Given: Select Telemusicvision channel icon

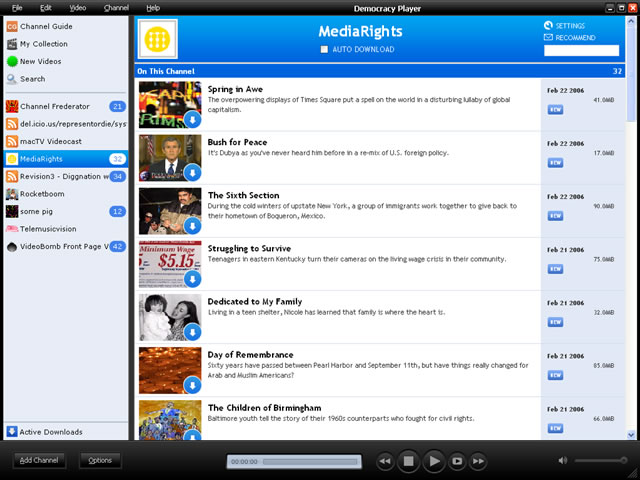Looking at the screenshot, I should pos(12,229).
